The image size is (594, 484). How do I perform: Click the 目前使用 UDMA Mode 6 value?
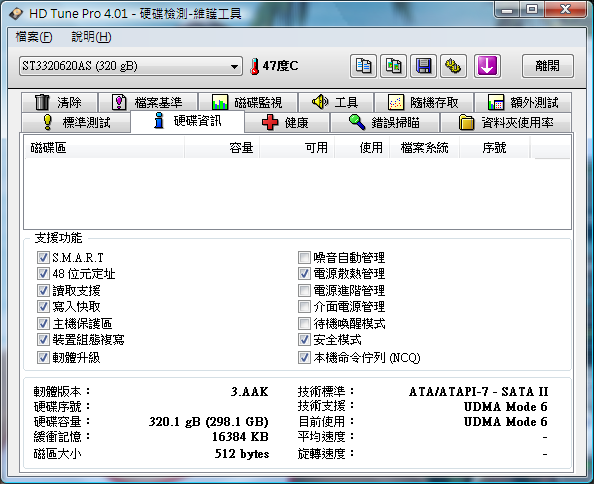(x=506, y=422)
